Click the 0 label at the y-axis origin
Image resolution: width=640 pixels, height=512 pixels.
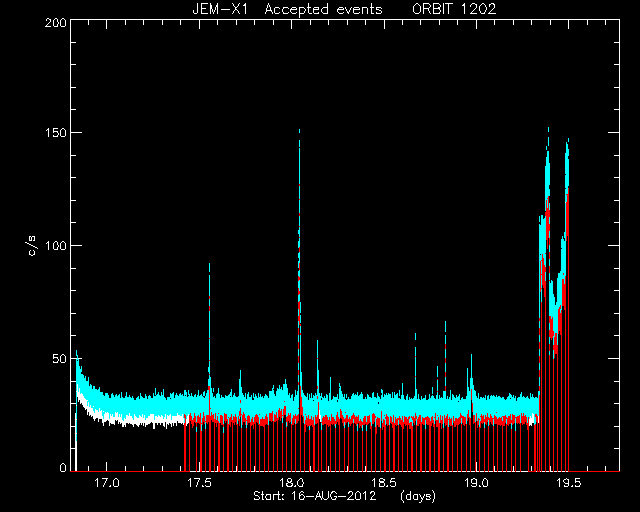coord(63,467)
